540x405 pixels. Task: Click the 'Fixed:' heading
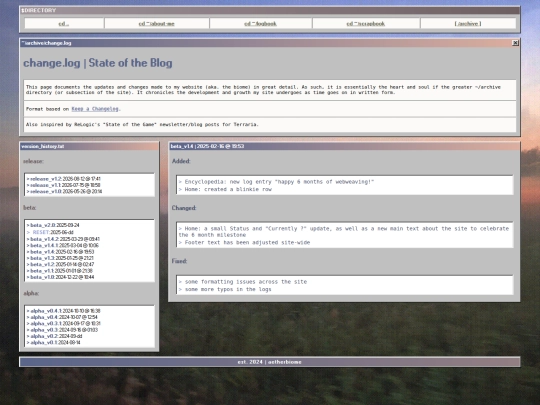179,261
